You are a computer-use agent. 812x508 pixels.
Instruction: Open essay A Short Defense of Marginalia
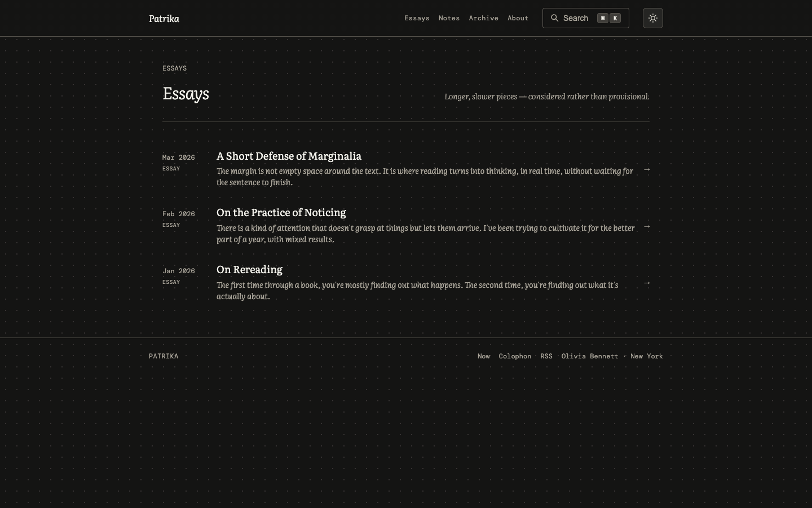pos(289,156)
